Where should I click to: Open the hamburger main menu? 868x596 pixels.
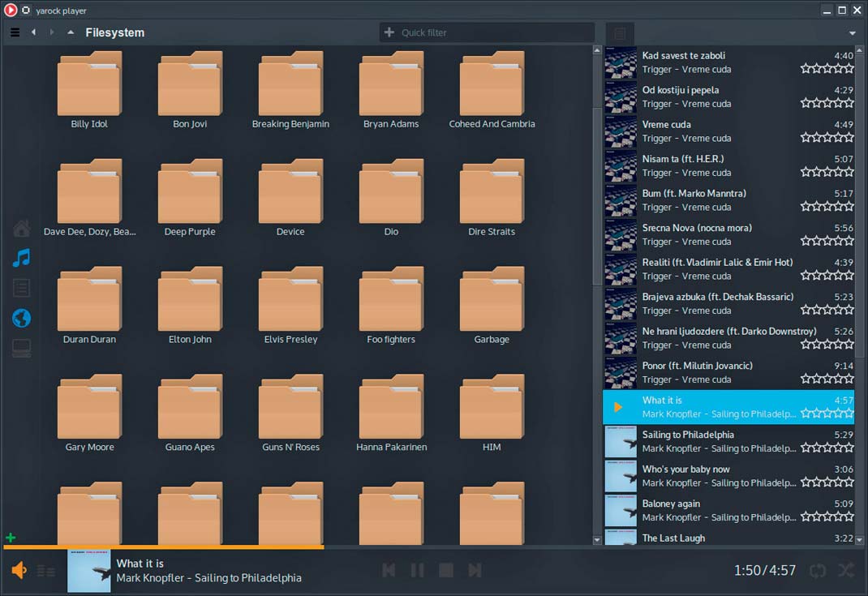coord(15,32)
